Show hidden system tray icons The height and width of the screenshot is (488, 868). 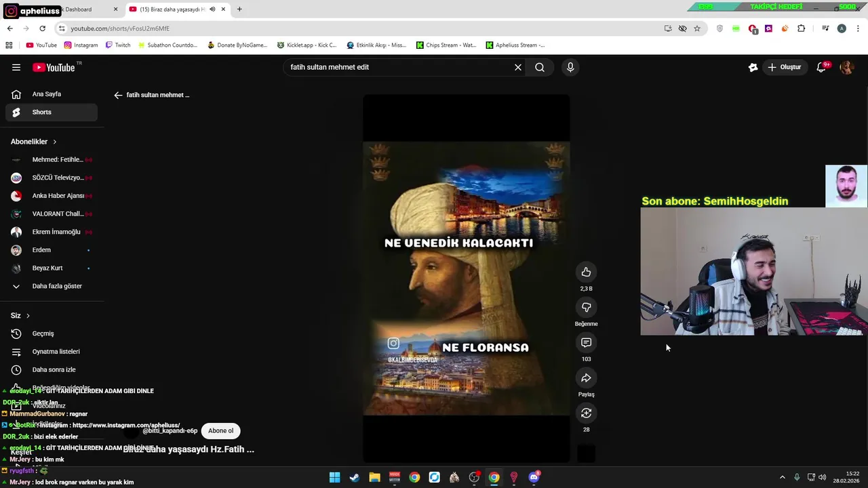click(782, 477)
